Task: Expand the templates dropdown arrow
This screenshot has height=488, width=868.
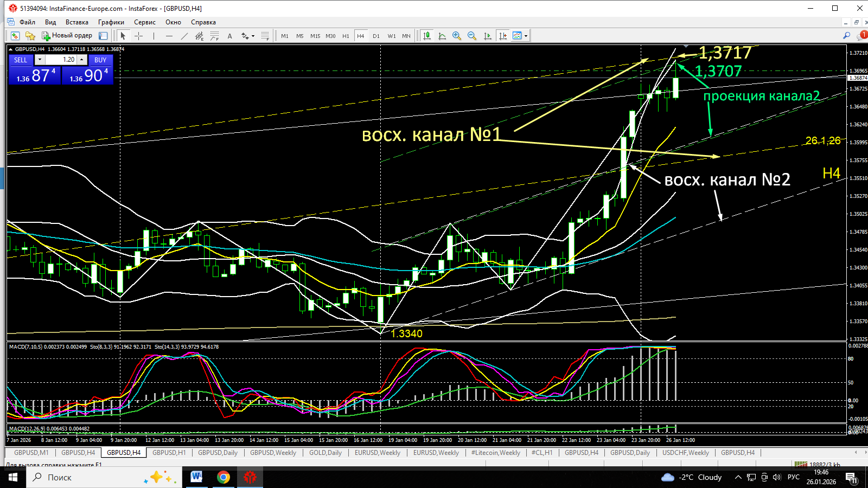Action: (526, 36)
